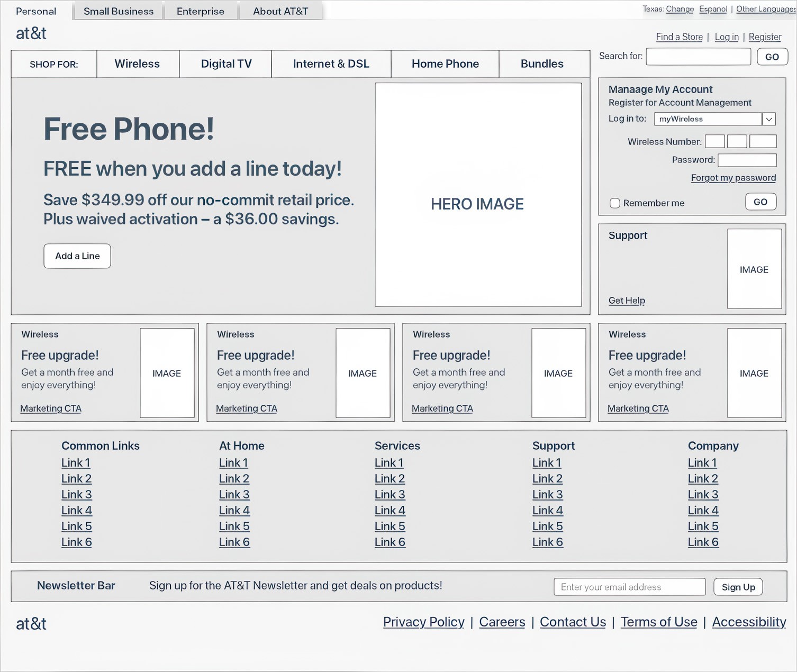Open Home Phone shop section
This screenshot has width=797, height=672.
(x=445, y=64)
